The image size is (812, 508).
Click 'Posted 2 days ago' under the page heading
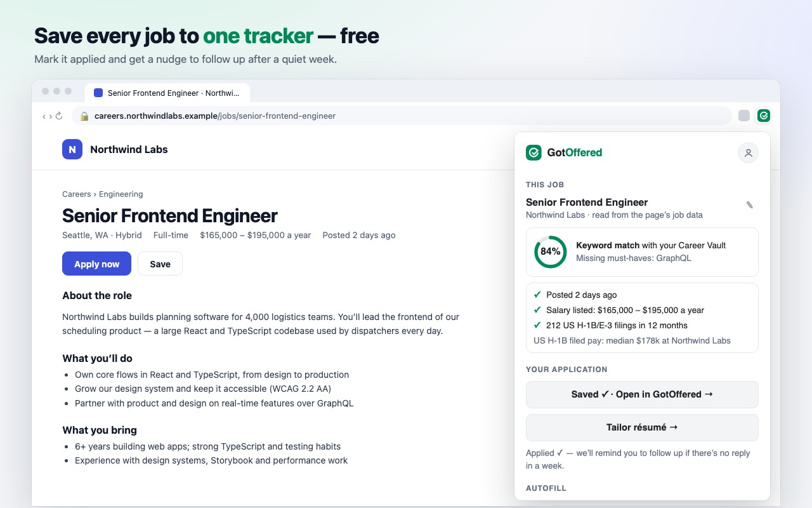click(359, 235)
